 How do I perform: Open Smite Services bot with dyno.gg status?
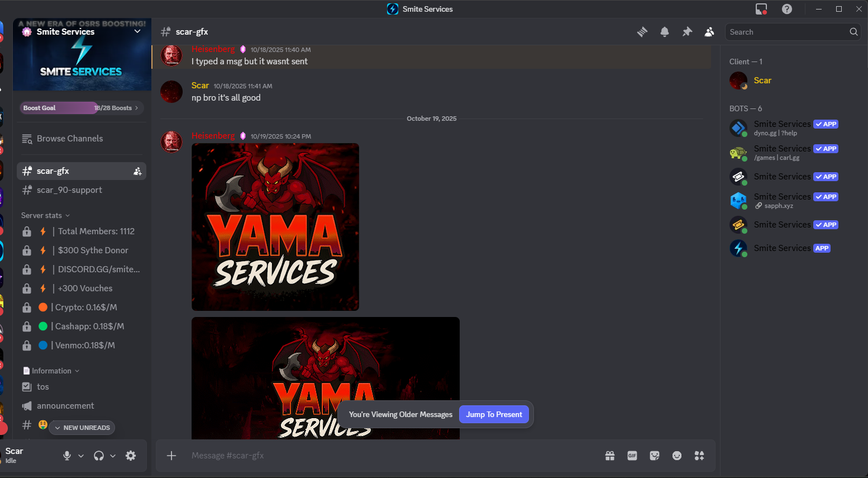coord(793,128)
